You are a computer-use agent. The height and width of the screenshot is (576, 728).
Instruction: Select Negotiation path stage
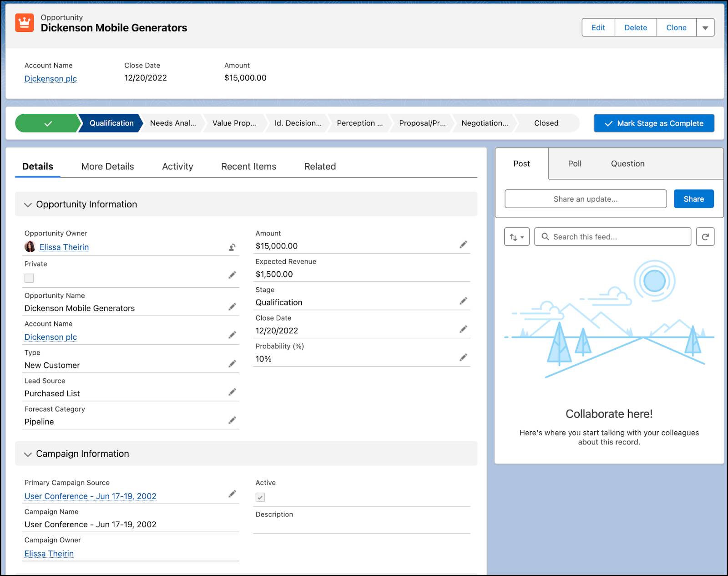click(485, 123)
